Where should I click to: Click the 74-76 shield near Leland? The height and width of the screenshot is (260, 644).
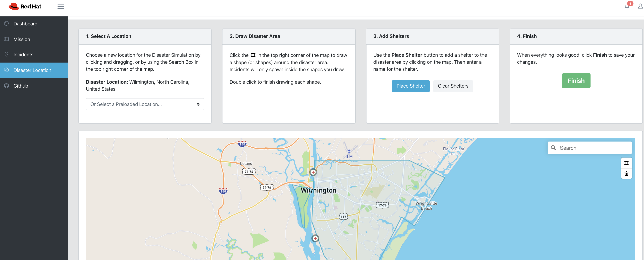click(x=249, y=172)
